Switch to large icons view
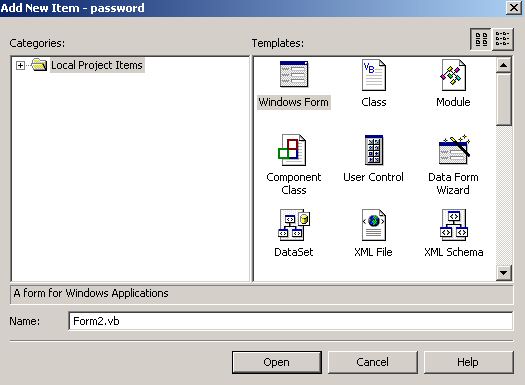Image resolution: width=525 pixels, height=385 pixels. pos(481,39)
